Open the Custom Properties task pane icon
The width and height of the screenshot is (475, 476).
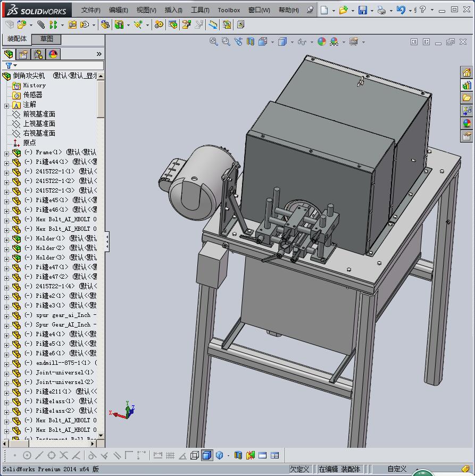point(466,136)
